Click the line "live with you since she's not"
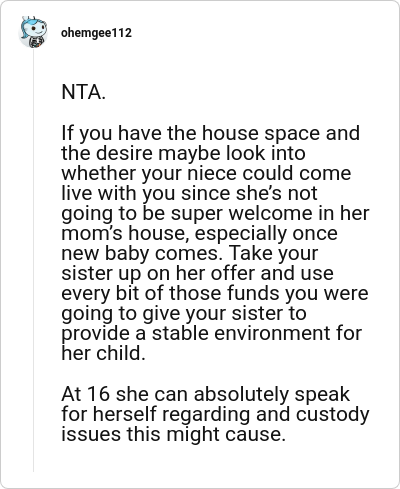The height and width of the screenshot is (489, 400). 189,193
